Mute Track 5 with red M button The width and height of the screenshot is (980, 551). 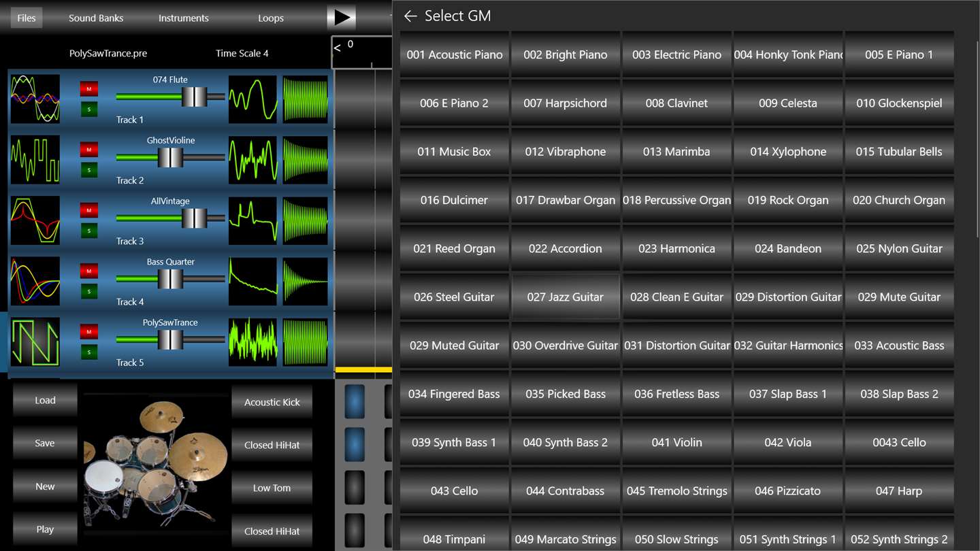coord(89,331)
